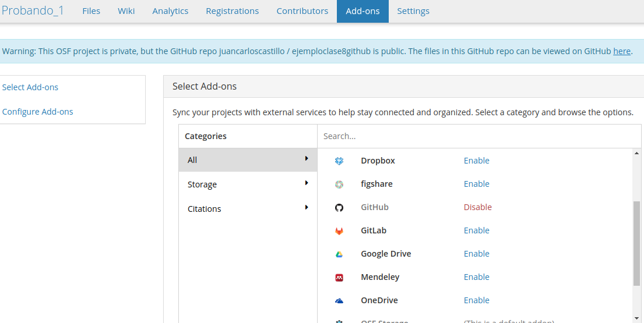Click the Dropbox logo icon
The width and height of the screenshot is (644, 323).
tap(339, 161)
